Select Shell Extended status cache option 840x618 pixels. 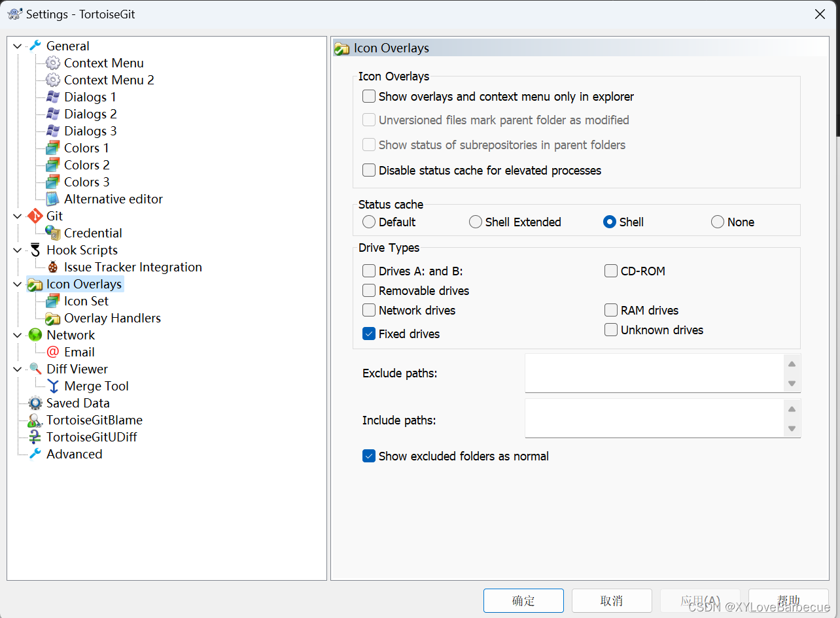tap(476, 222)
